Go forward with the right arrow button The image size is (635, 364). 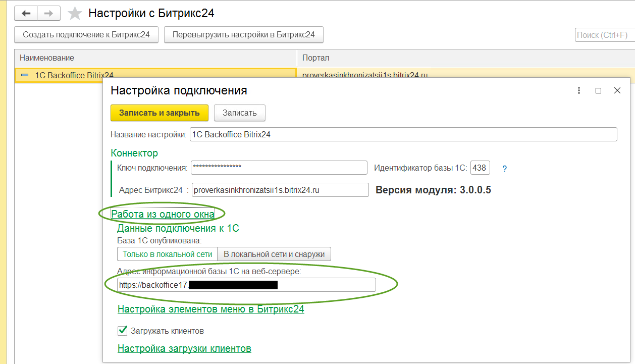point(48,14)
